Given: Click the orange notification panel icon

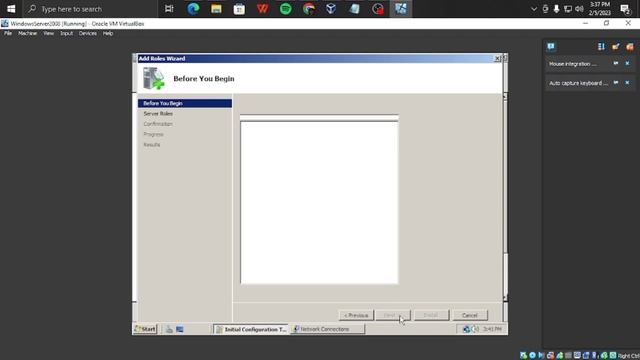Looking at the screenshot, I should pyautogui.click(x=630, y=47).
